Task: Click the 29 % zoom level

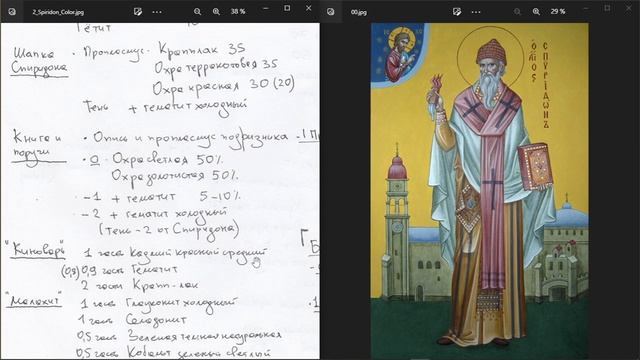Action: point(558,12)
